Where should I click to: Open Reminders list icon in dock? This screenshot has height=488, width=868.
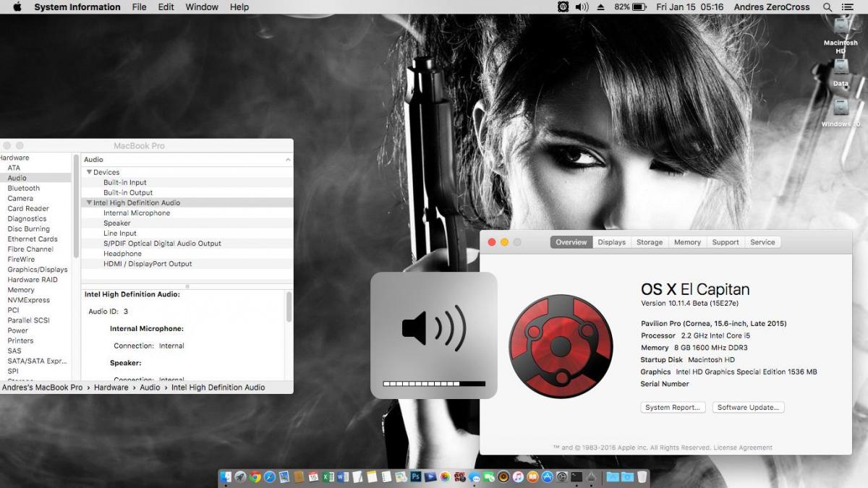pyautogui.click(x=386, y=477)
